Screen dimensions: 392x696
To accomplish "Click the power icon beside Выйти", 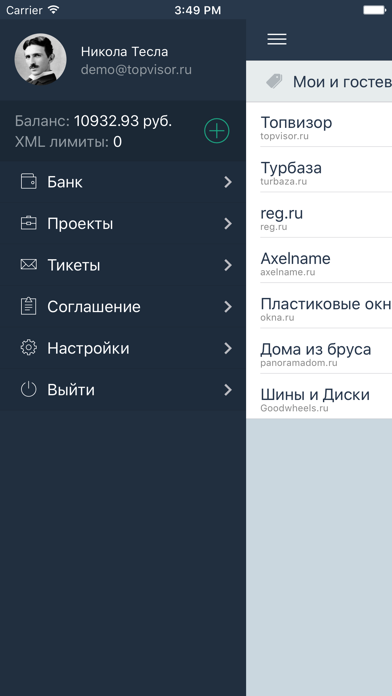I will (x=28, y=390).
